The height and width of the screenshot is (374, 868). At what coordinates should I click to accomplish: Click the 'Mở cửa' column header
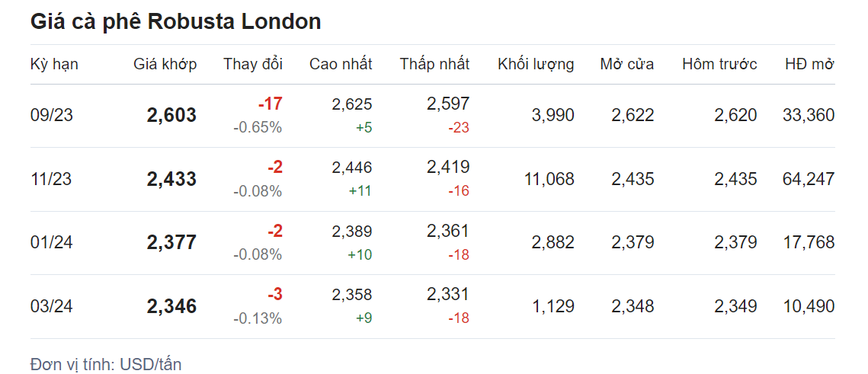[x=626, y=64]
